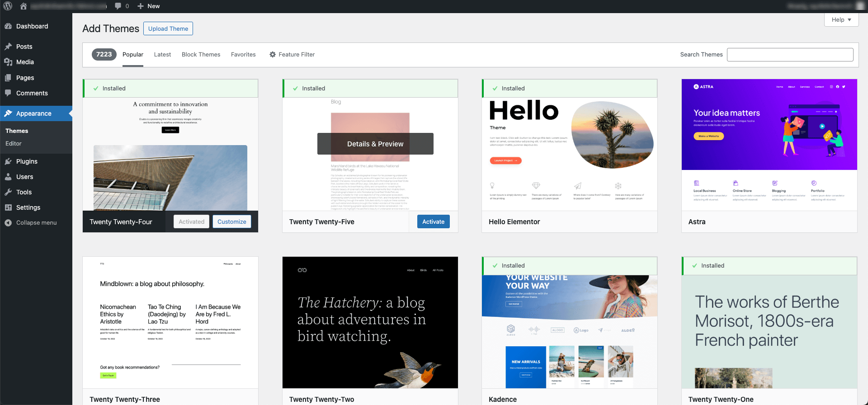The width and height of the screenshot is (868, 405).
Task: Click the Settings sliders icon
Action: (x=8, y=207)
